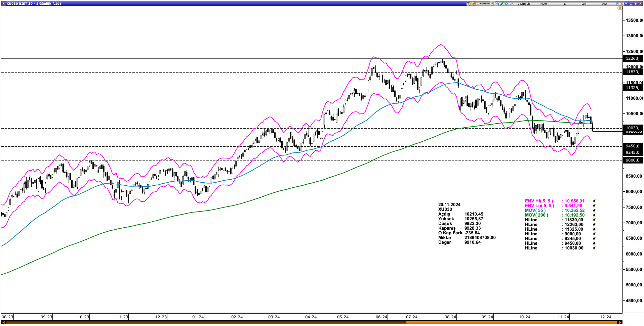Click the 11-24 label on time axis

pos(563,317)
